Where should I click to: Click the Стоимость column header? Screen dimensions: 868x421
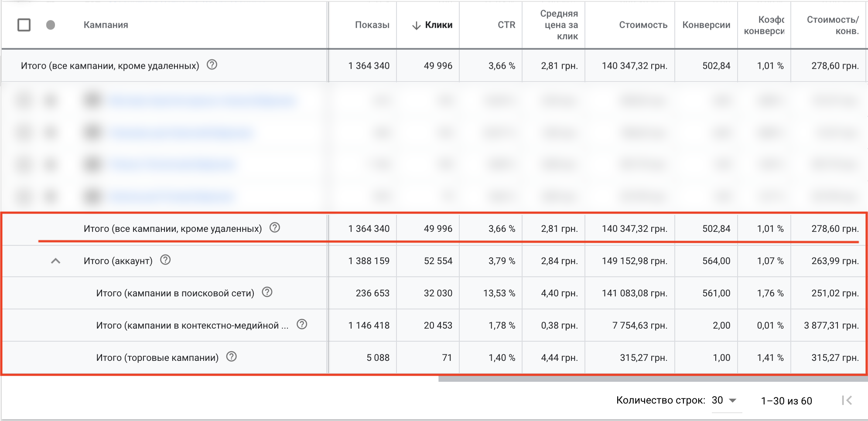643,25
